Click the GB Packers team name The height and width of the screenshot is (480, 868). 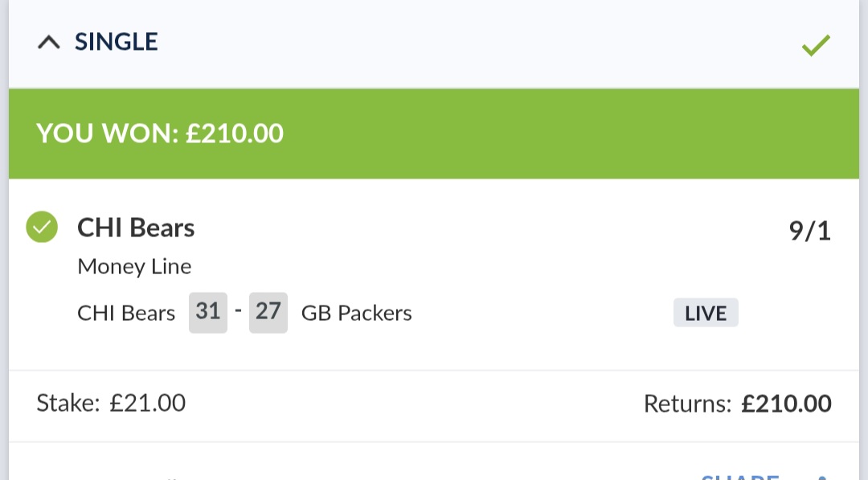click(x=356, y=314)
